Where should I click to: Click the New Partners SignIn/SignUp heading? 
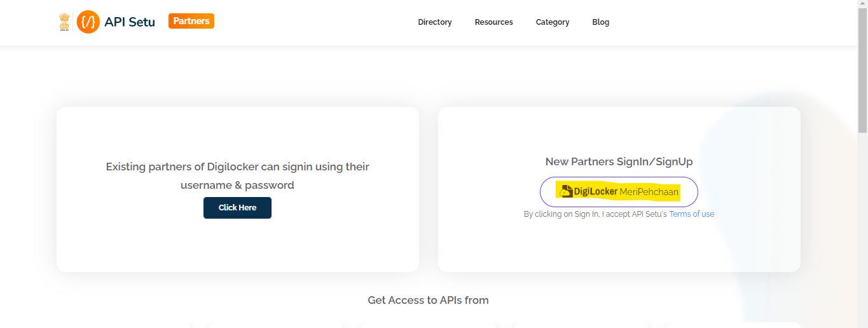point(619,161)
